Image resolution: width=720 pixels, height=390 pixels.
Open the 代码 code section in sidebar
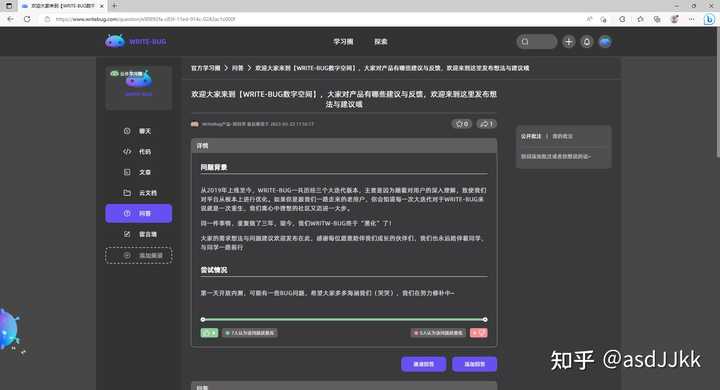tap(138, 152)
